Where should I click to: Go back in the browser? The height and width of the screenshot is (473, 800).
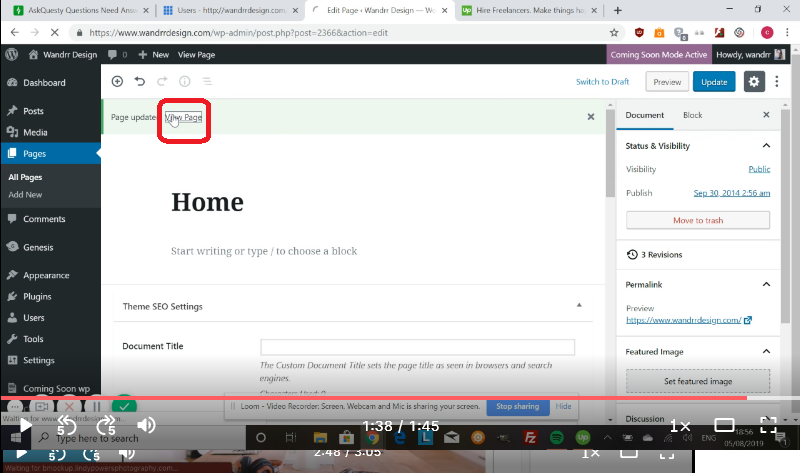click(x=15, y=33)
